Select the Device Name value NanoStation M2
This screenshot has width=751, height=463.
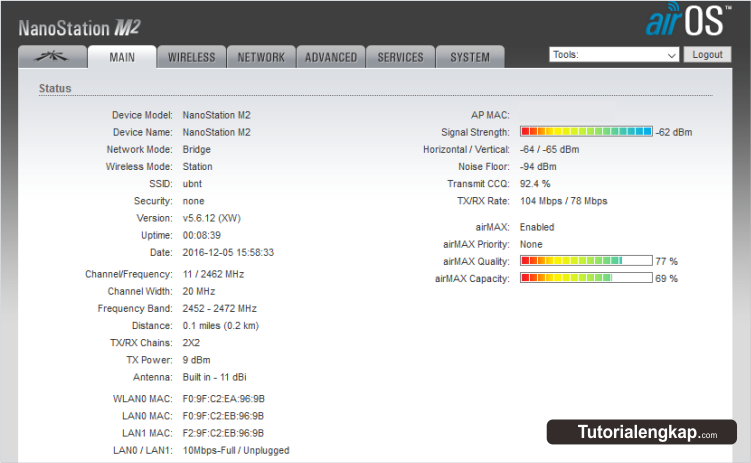click(216, 132)
